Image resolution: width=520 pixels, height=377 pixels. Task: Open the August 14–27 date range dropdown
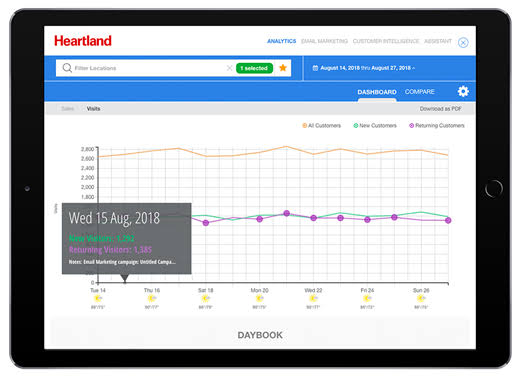tap(364, 68)
